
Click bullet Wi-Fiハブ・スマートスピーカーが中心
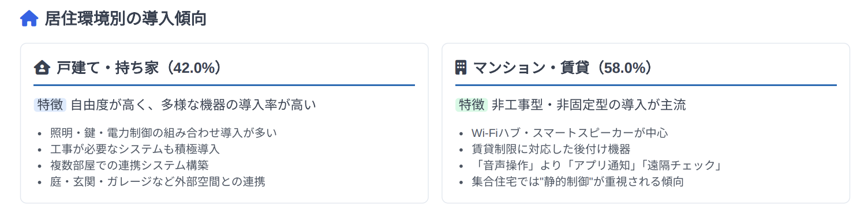click(x=570, y=133)
